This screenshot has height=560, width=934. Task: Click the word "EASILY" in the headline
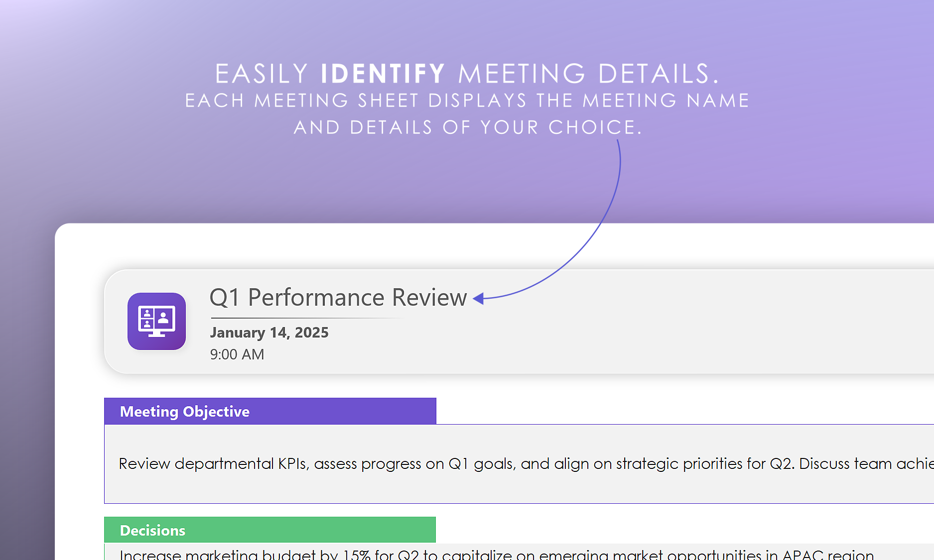262,74
